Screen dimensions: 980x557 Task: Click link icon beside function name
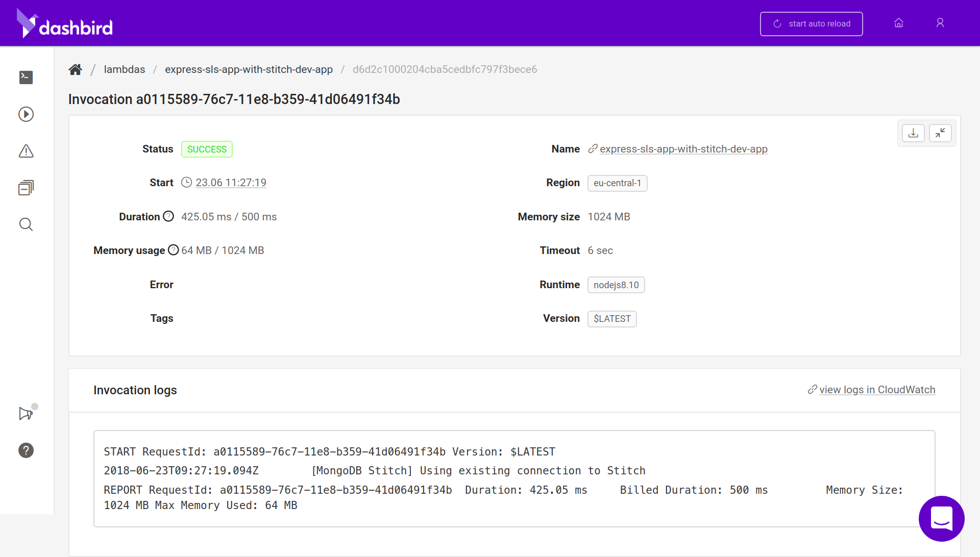[593, 149]
